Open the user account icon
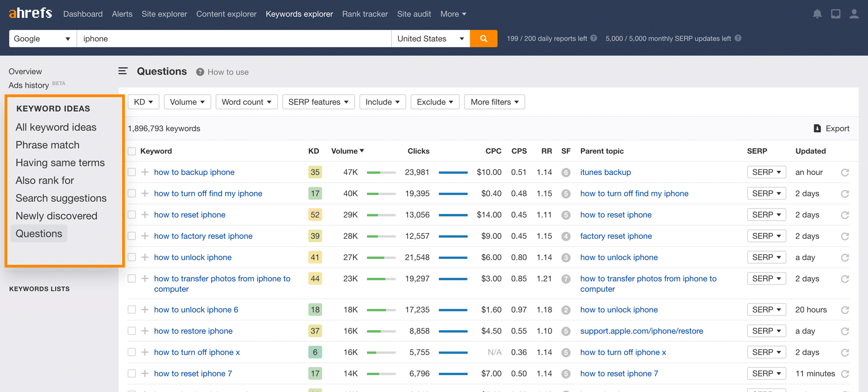The image size is (868, 392). coord(854,14)
